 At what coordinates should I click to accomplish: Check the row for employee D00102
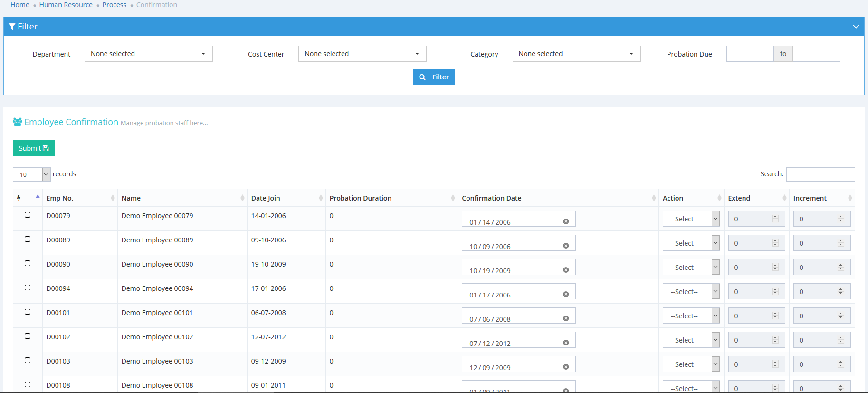pos(28,336)
